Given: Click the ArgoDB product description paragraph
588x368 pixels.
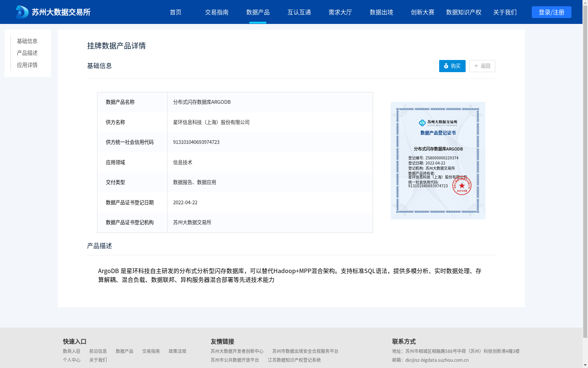Looking at the screenshot, I should click(x=290, y=275).
